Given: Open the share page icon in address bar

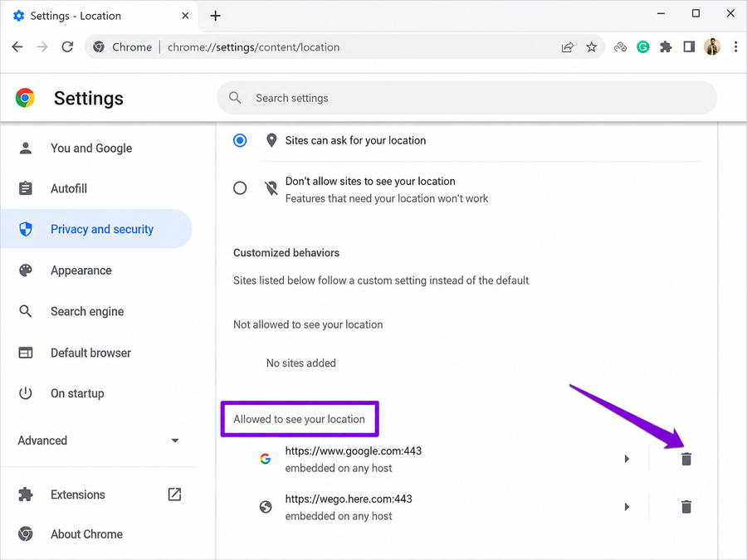Looking at the screenshot, I should click(568, 47).
